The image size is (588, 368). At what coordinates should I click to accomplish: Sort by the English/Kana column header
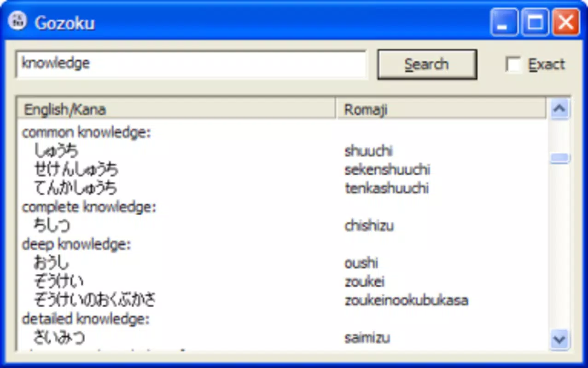[x=175, y=109]
